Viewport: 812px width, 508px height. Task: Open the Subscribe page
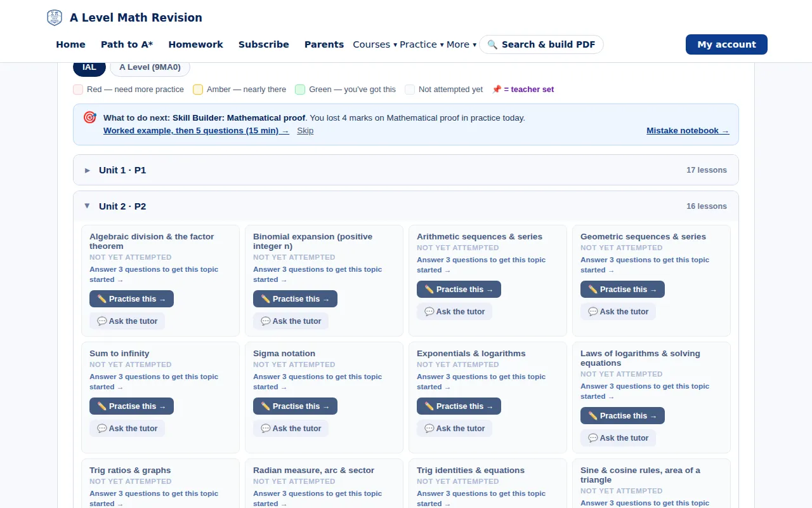pos(264,44)
